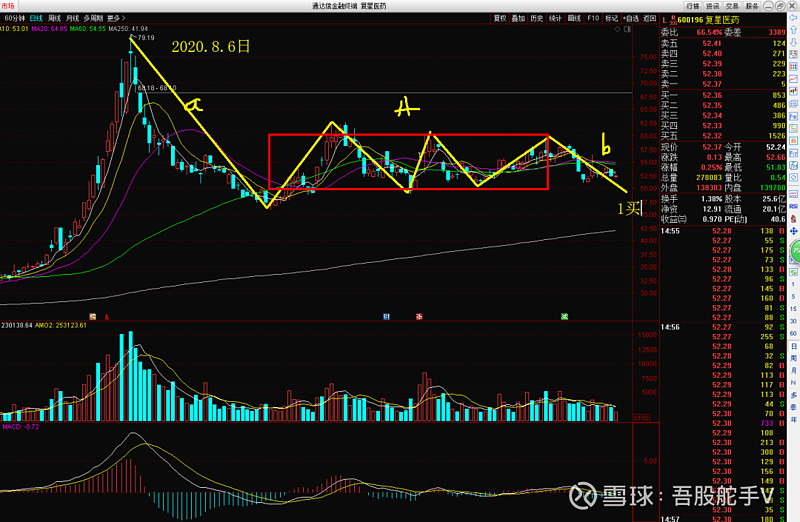Open the 统计 statistics button

[555, 18]
